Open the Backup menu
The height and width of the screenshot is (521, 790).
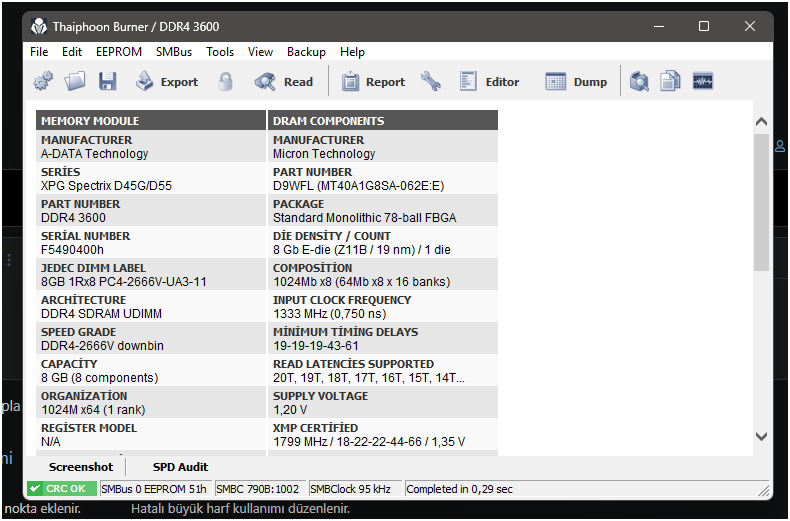[306, 52]
